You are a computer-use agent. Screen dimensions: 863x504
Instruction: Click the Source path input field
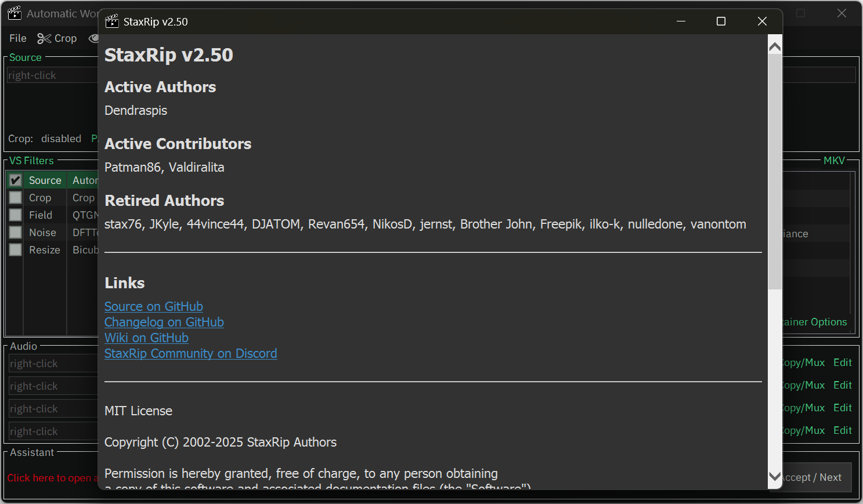pos(52,75)
